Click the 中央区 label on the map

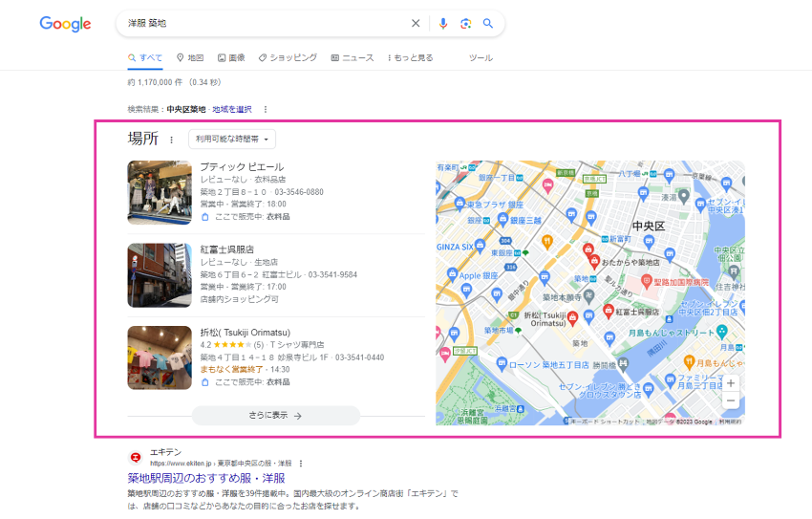[649, 226]
